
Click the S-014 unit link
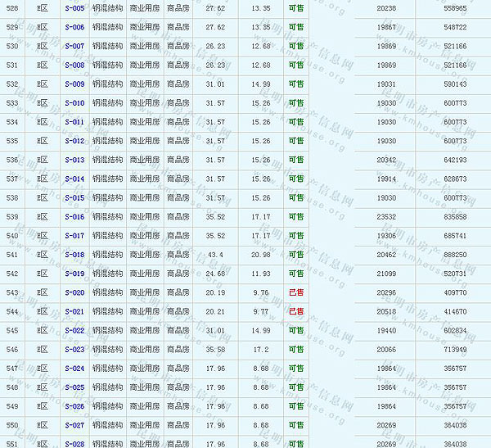pos(74,179)
